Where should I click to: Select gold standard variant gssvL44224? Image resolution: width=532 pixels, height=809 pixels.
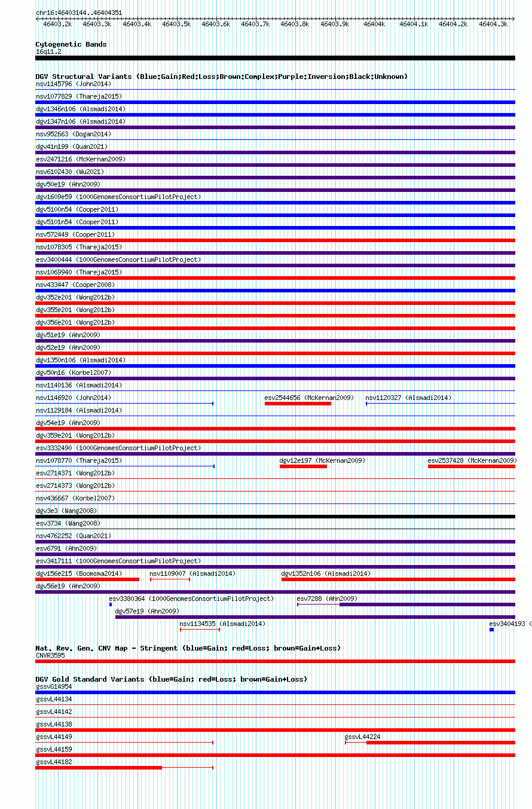coord(430,743)
